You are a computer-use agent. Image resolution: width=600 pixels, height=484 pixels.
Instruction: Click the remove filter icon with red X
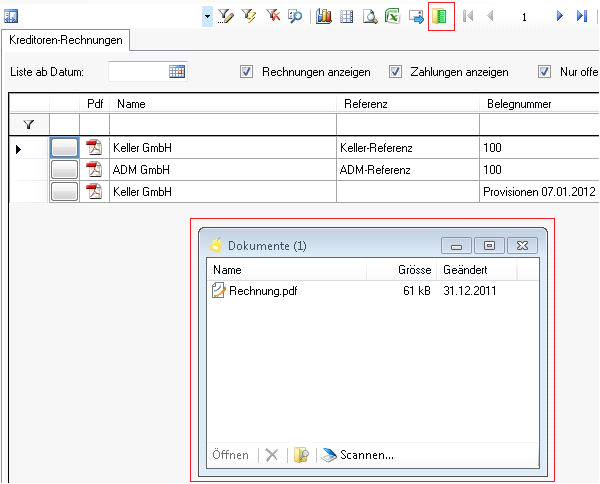pos(272,16)
